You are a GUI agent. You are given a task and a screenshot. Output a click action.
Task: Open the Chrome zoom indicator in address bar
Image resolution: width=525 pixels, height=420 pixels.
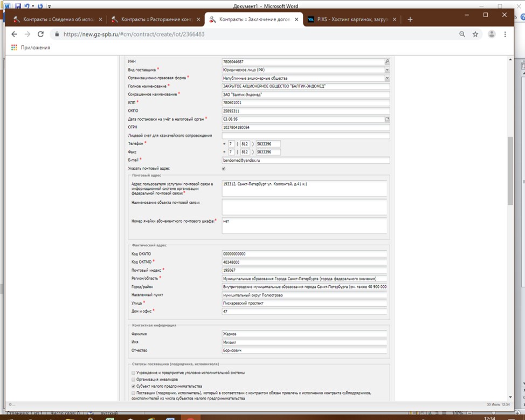coord(462,34)
